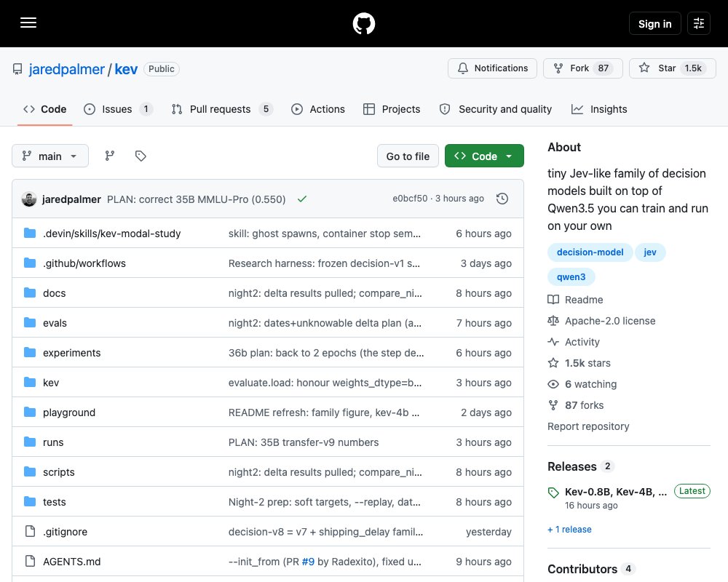The width and height of the screenshot is (728, 582).
Task: Open the appearance settings icon next to Sign in
Action: pyautogui.click(x=699, y=23)
